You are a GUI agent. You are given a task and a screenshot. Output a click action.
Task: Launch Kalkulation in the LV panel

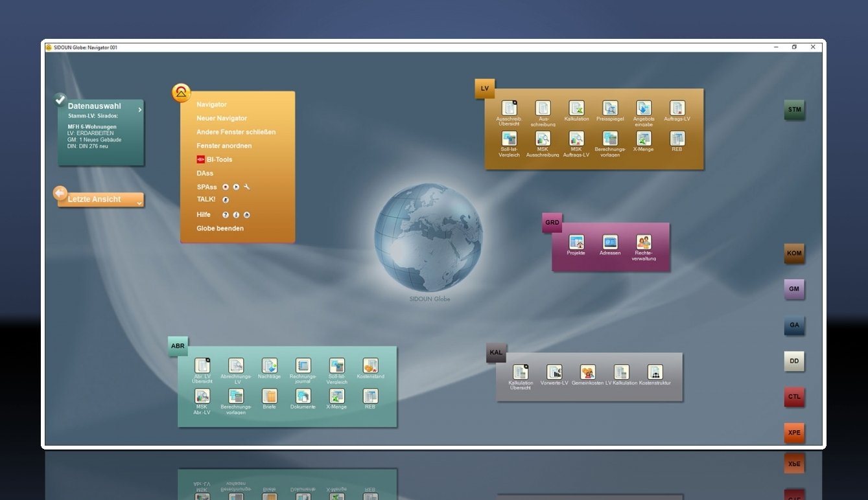576,108
